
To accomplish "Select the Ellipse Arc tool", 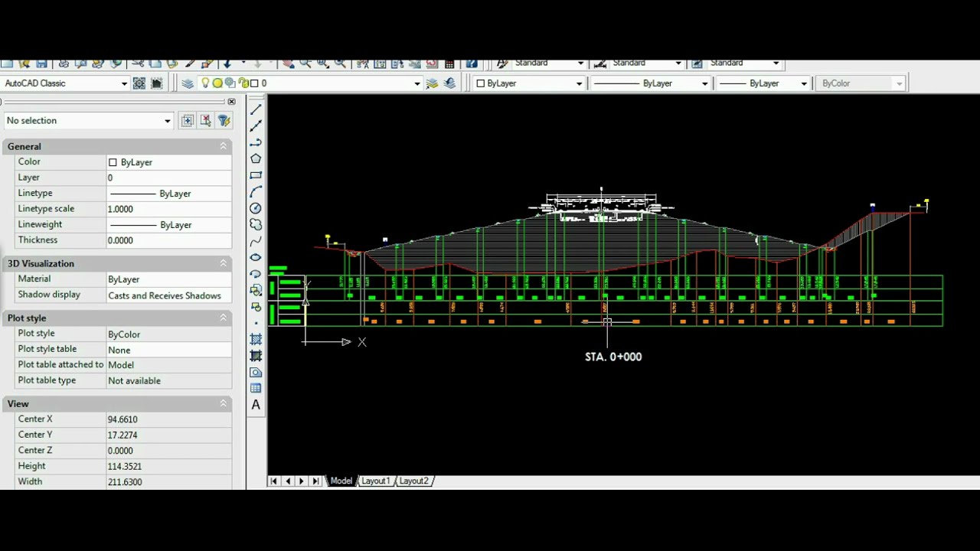I will (256, 273).
